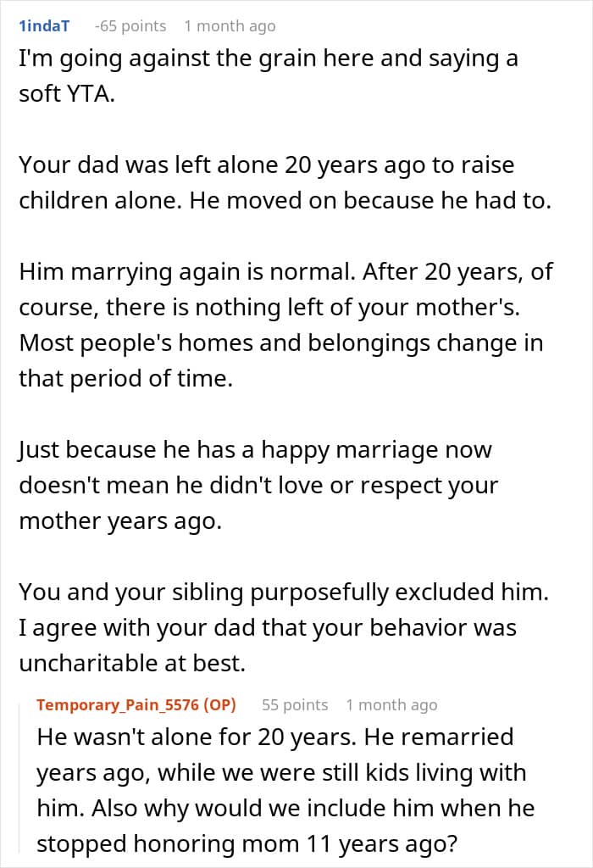Open the timestamp on the OP's reply

click(391, 704)
